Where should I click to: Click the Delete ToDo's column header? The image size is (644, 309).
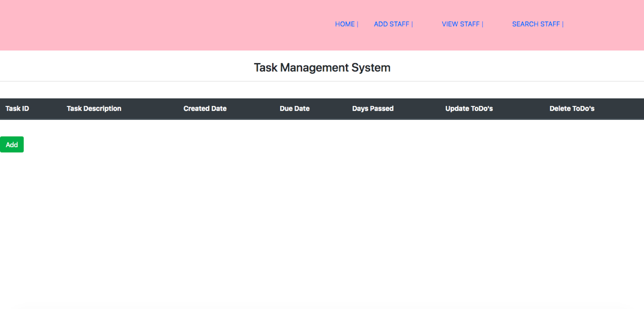[x=572, y=108]
